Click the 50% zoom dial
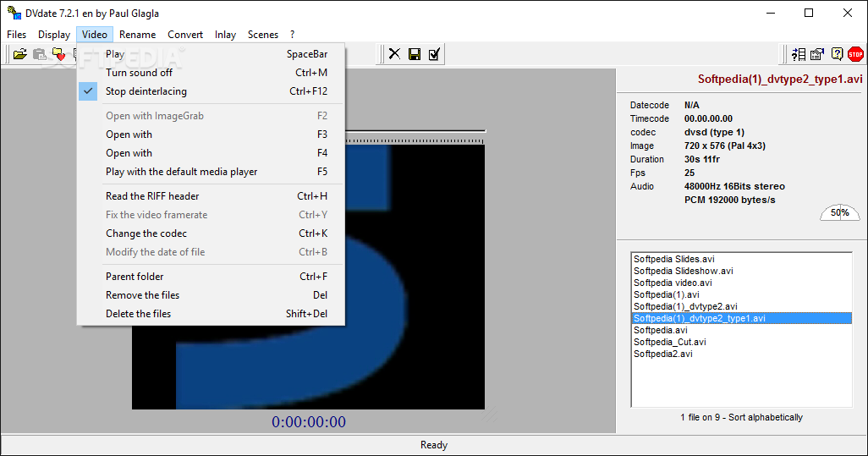 840,212
